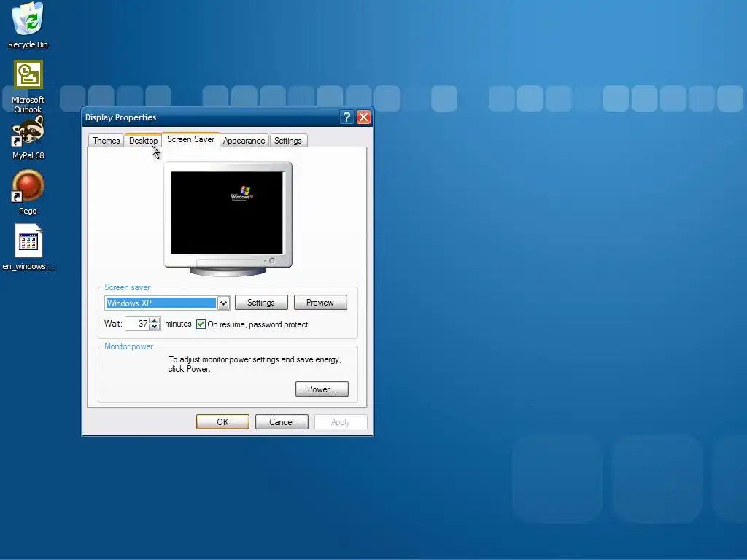Click the Wait minutes field showing 37

pos(137,324)
